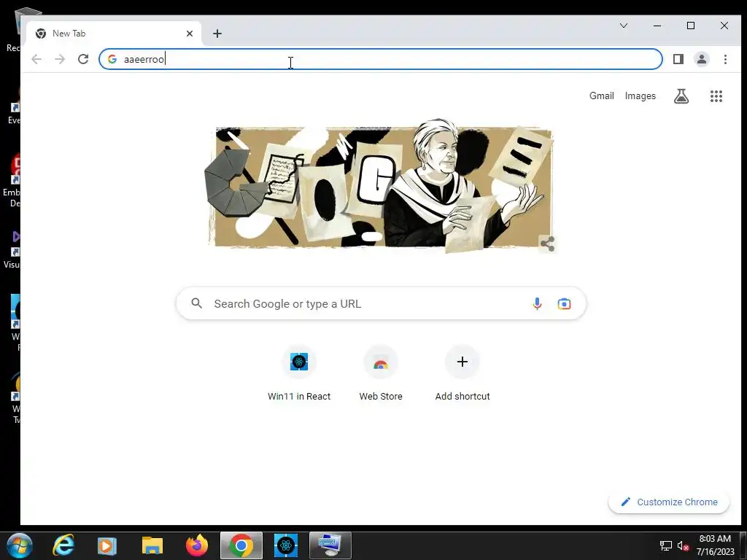Reload the current page
The height and width of the screenshot is (560, 747).
coord(83,59)
